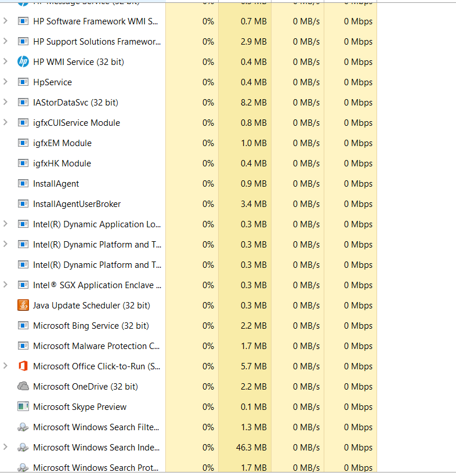The height and width of the screenshot is (476, 456).
Task: Click the 3.4 MB memory value
Action: click(254, 204)
